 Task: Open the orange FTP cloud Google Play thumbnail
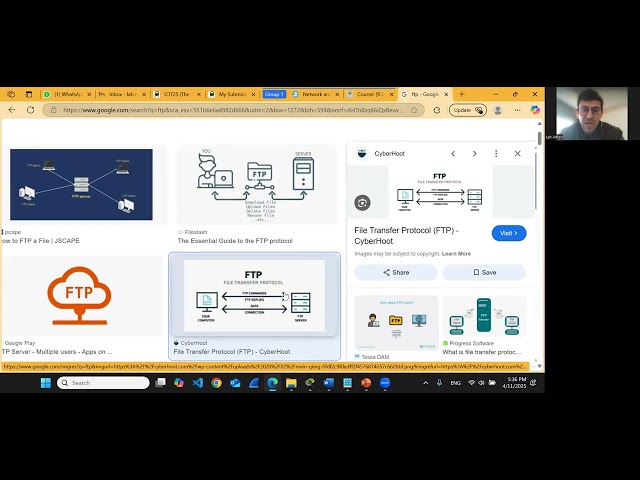click(80, 296)
